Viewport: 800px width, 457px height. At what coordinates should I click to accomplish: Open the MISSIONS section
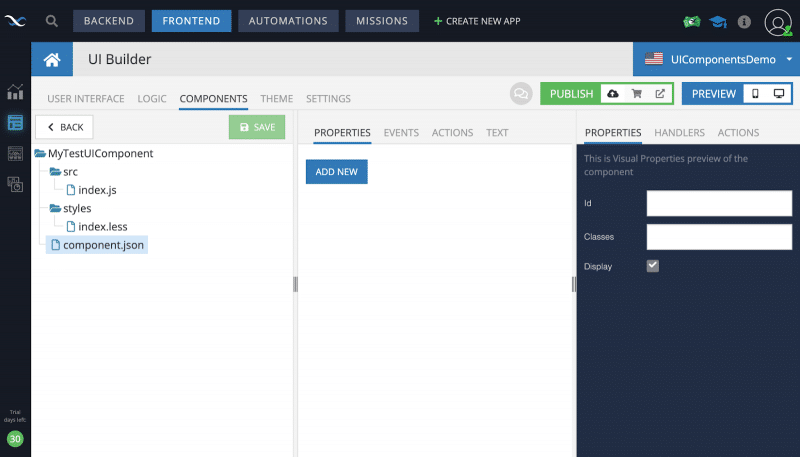coord(382,21)
